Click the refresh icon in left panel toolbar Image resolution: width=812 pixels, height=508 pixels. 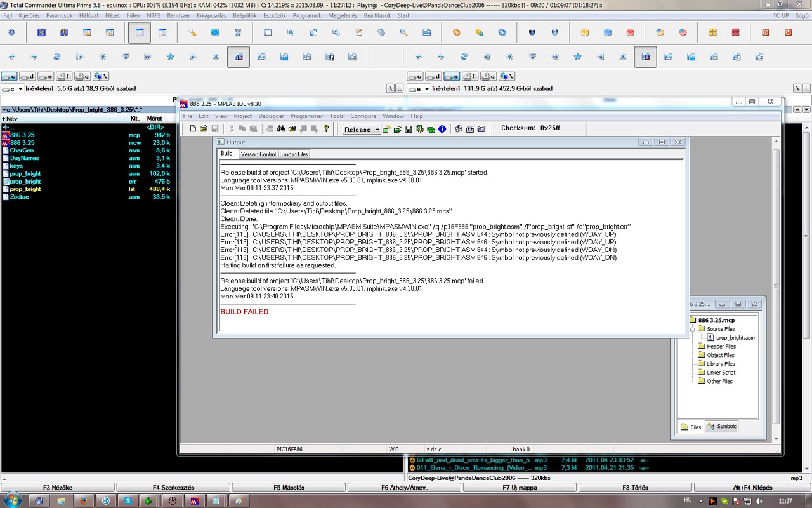57,57
